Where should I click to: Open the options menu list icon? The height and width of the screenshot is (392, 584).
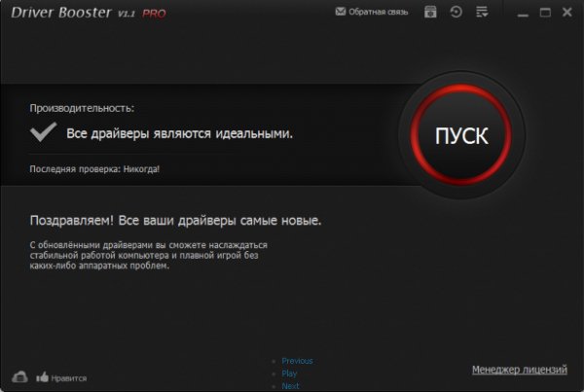pos(482,12)
